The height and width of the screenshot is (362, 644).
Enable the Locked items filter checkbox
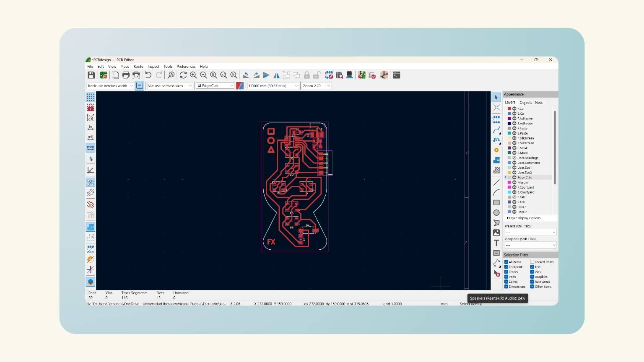[x=532, y=262]
